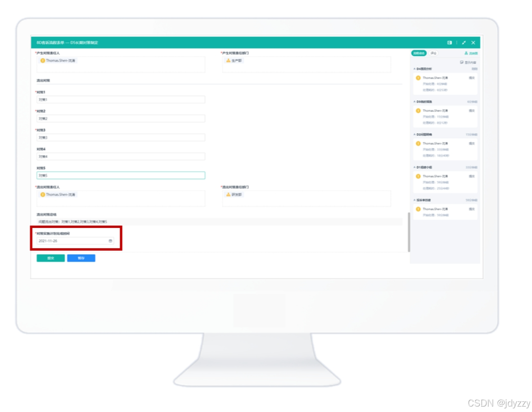This screenshot has height=412, width=532.
Task: Click the form's vertical scrollbar
Action: pyautogui.click(x=409, y=232)
